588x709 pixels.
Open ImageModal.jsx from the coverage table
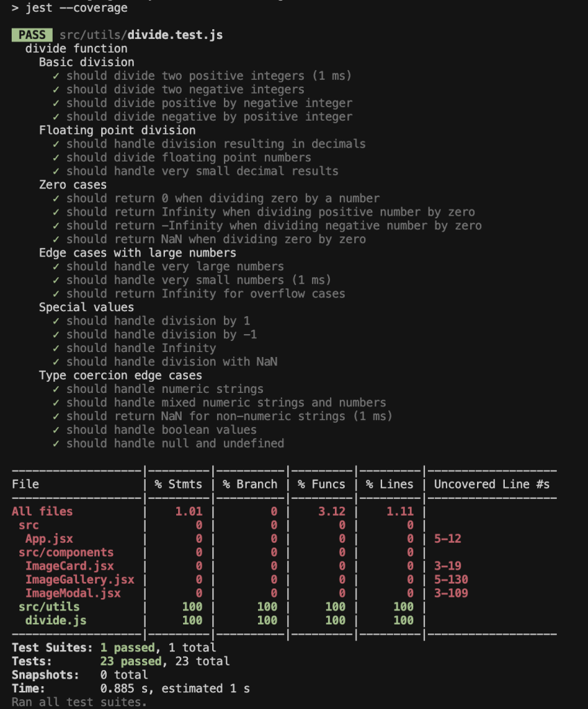coord(73,593)
